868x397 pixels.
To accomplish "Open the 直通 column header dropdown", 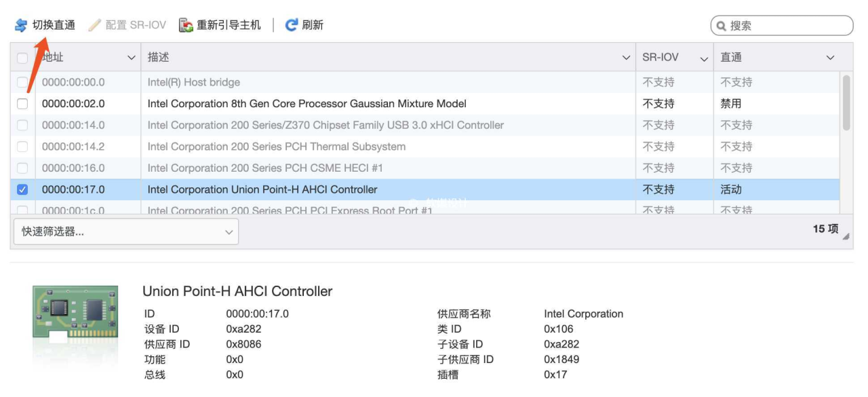I will click(x=831, y=57).
